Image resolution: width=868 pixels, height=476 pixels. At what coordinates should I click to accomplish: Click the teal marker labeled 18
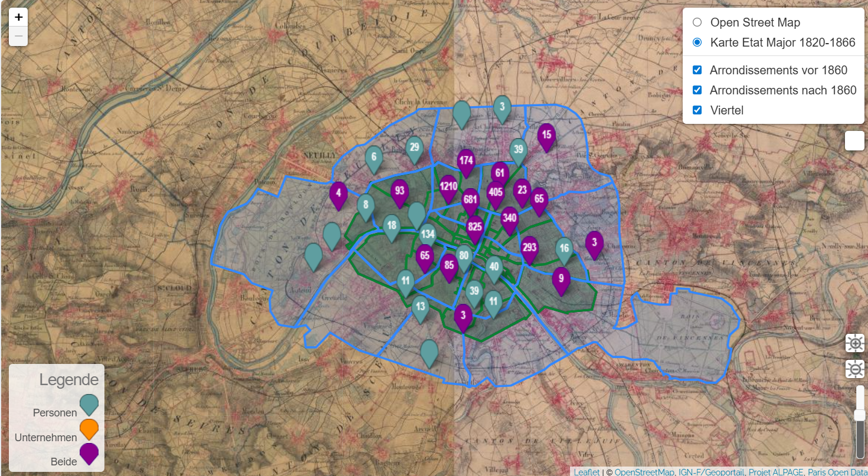[x=392, y=229]
